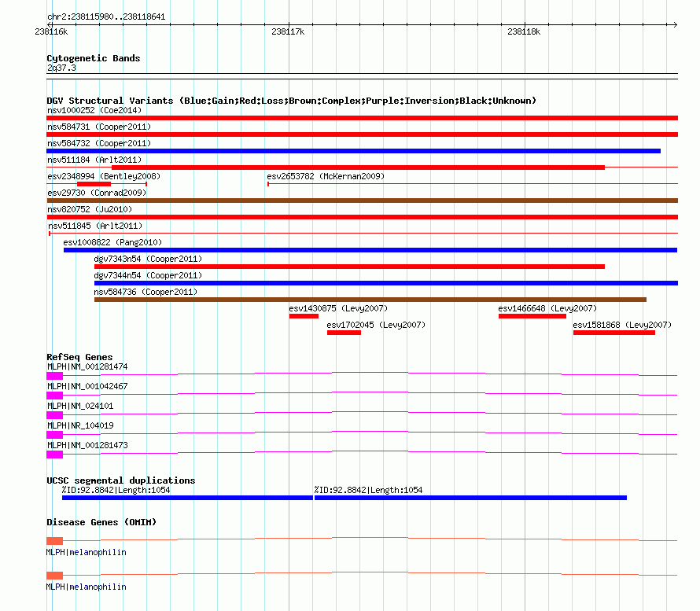Select the MLPH|NM_001042467 transcript label
Image resolution: width=700 pixels, height=611 pixels.
click(x=87, y=386)
